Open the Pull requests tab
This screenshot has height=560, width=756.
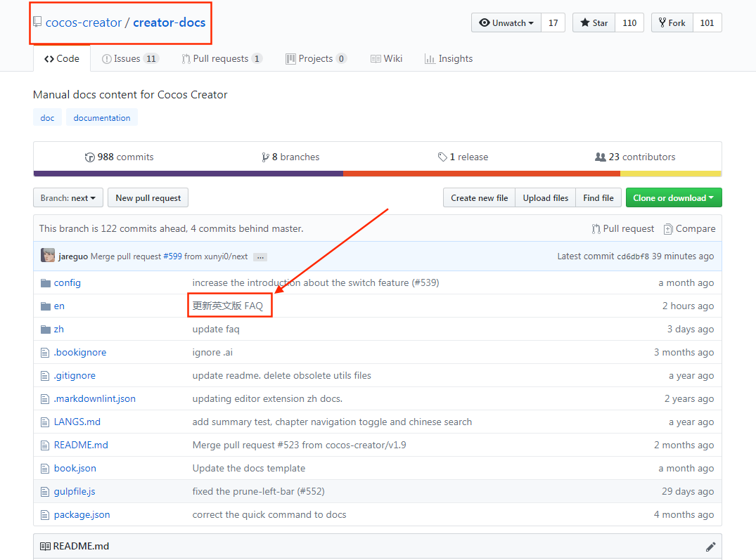[222, 59]
